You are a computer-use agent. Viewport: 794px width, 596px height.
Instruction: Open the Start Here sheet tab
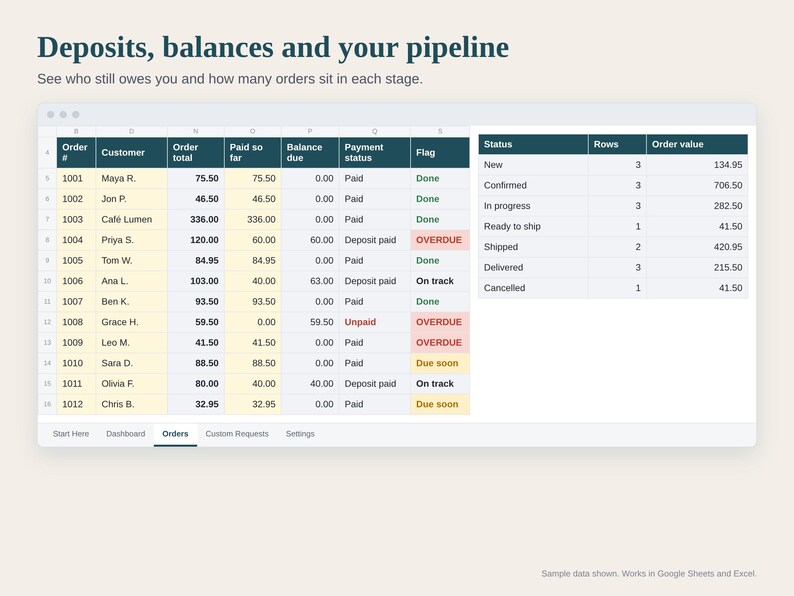[71, 434]
